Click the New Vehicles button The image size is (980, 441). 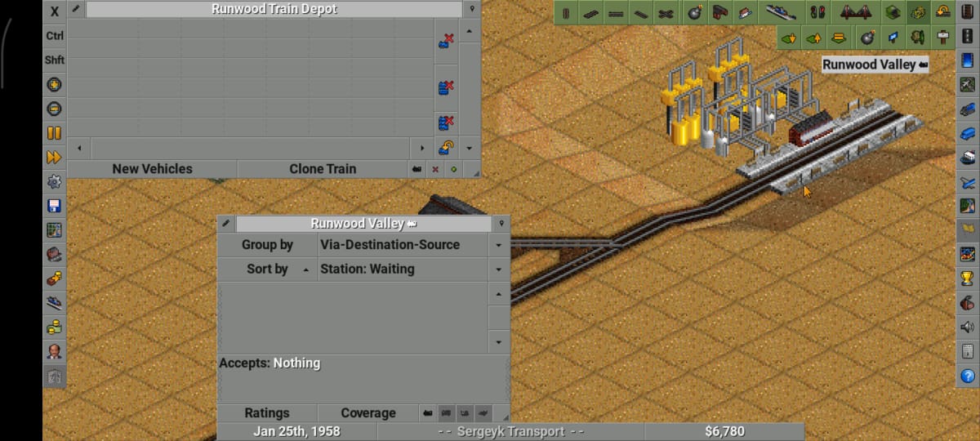pyautogui.click(x=152, y=169)
